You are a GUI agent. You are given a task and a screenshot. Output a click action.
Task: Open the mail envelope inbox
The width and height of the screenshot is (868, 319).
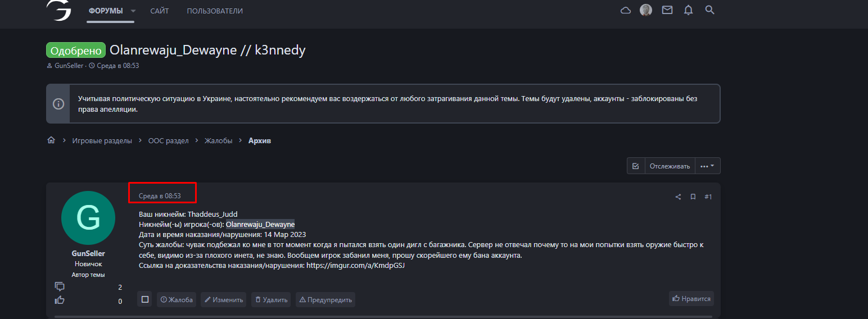[x=667, y=10]
